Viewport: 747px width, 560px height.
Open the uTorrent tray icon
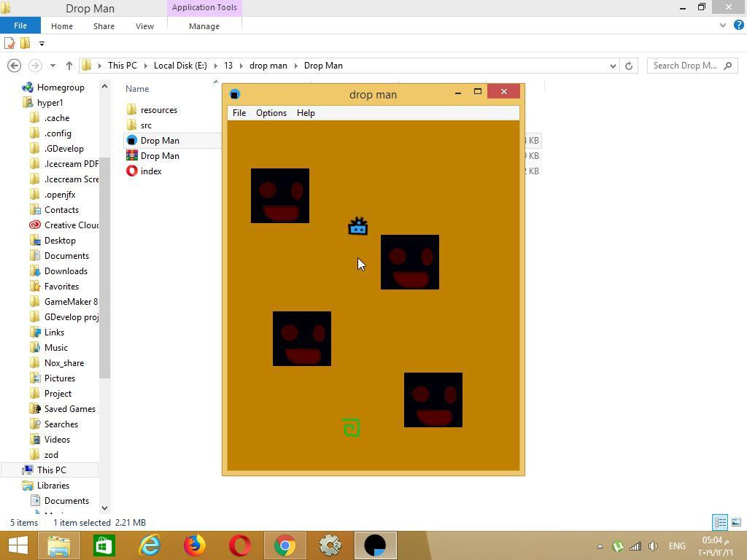tap(618, 546)
